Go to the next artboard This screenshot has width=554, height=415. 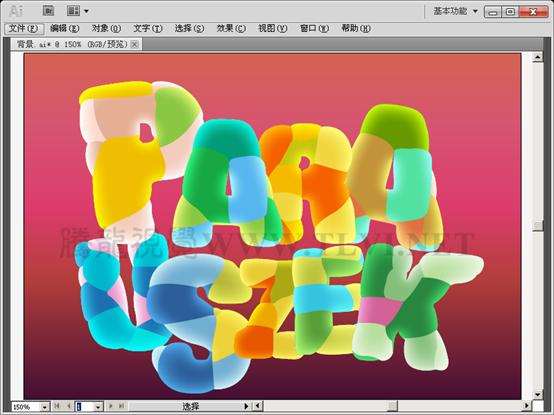(x=111, y=406)
